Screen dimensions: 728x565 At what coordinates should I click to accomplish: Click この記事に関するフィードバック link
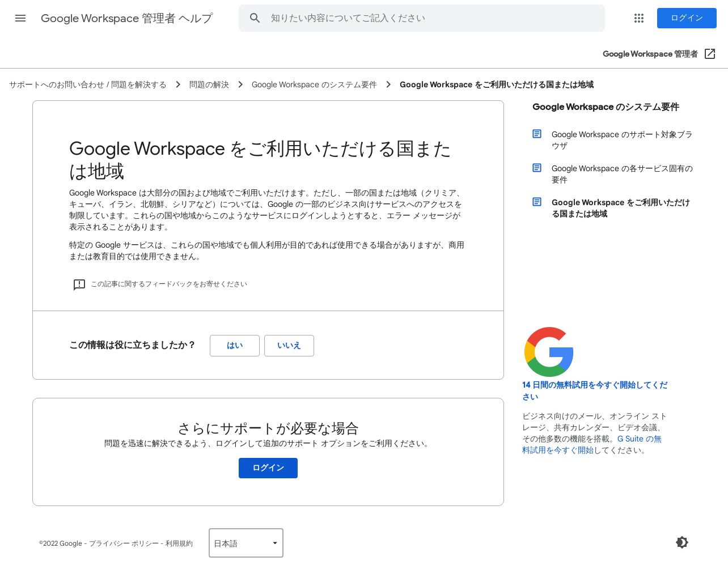coord(169,284)
